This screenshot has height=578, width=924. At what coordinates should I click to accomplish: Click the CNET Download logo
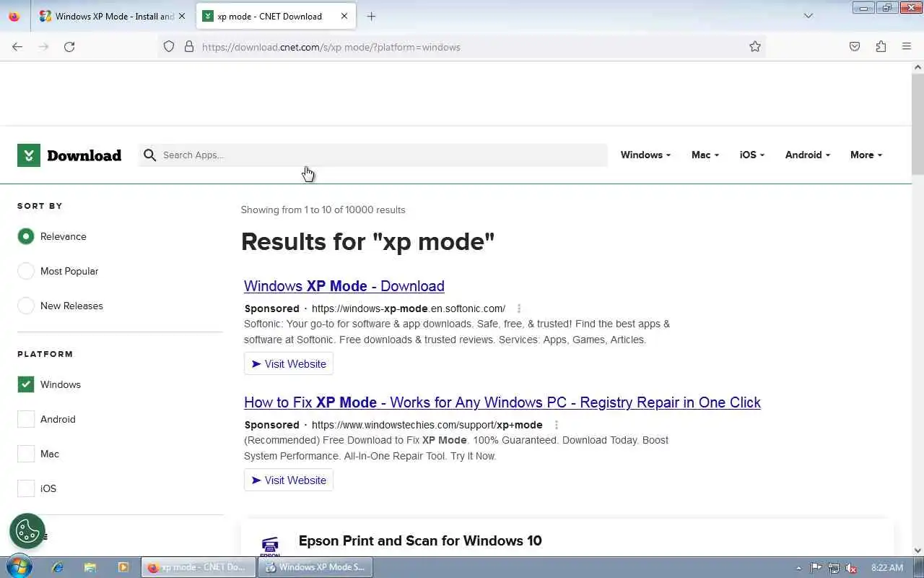click(x=69, y=155)
